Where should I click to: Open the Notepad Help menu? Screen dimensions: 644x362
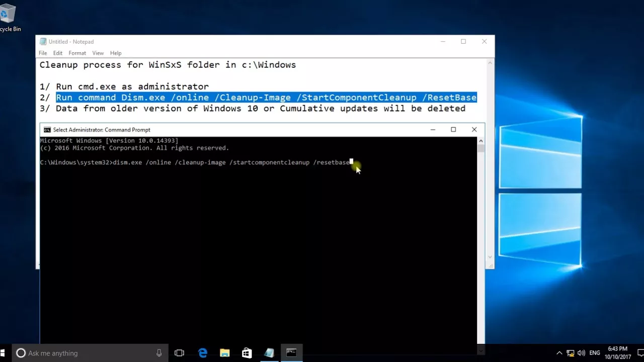(x=116, y=53)
